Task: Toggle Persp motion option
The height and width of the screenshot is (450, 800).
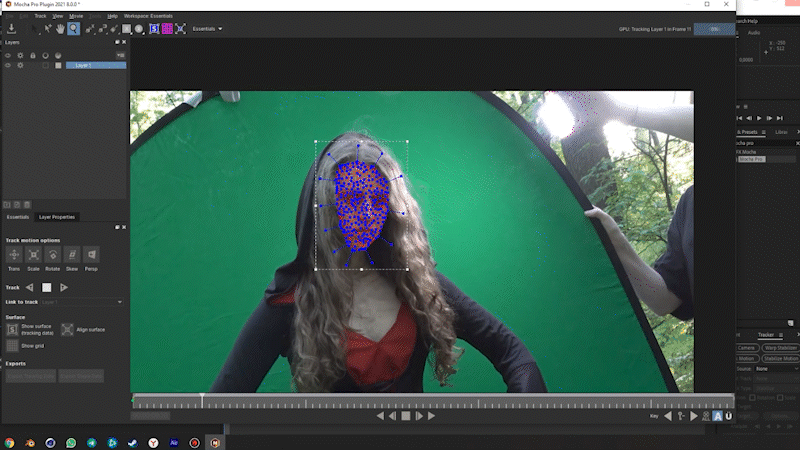Action: point(91,254)
